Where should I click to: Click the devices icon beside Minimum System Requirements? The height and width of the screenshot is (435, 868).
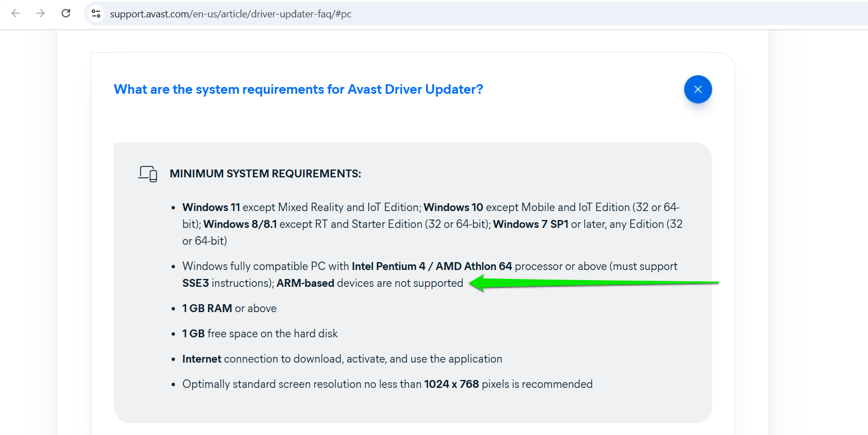coord(148,174)
